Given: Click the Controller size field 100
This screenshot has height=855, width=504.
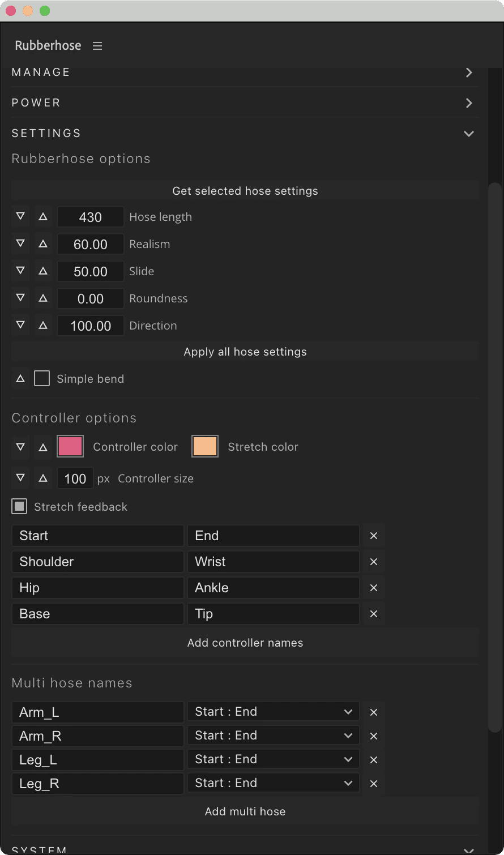Looking at the screenshot, I should coord(75,478).
